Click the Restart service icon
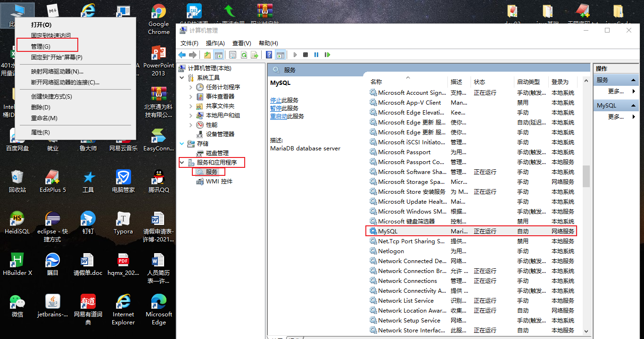 [327, 55]
